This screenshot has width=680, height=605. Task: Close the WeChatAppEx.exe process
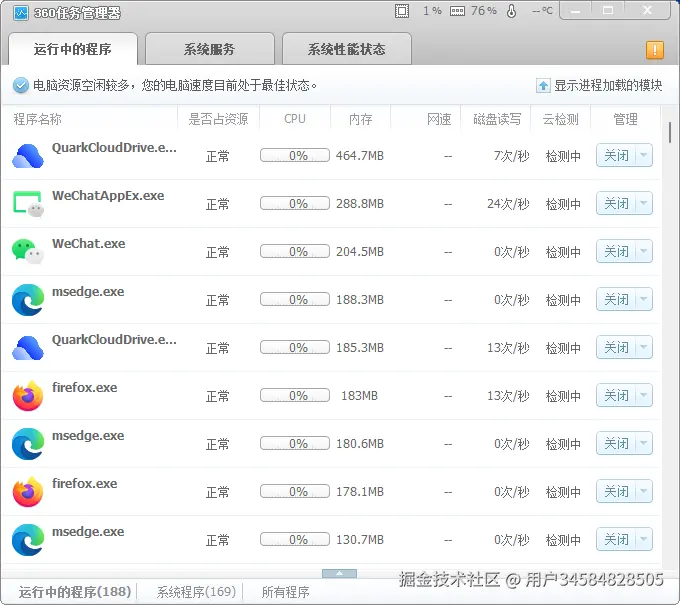(616, 203)
